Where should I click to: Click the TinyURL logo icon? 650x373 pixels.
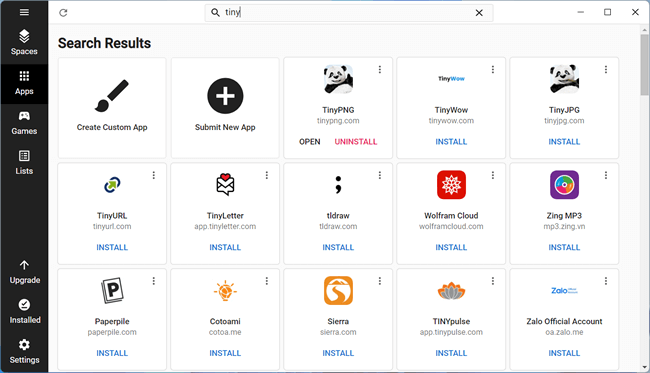[x=112, y=185]
